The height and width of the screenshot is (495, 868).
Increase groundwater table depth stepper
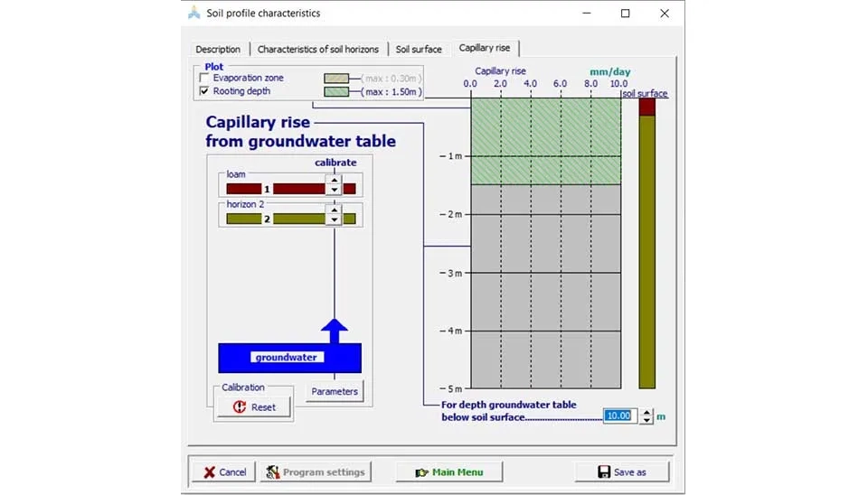pos(646,412)
